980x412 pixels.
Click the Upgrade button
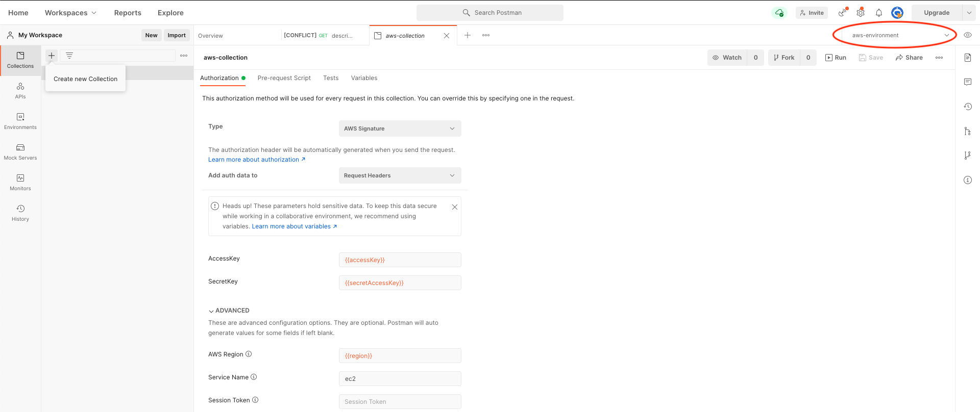[x=937, y=13]
